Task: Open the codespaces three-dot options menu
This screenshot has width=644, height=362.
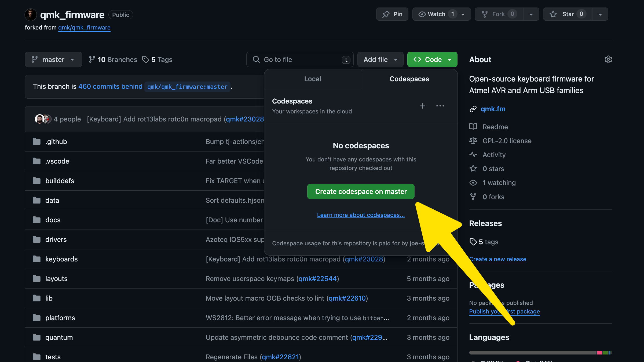Action: pyautogui.click(x=440, y=106)
